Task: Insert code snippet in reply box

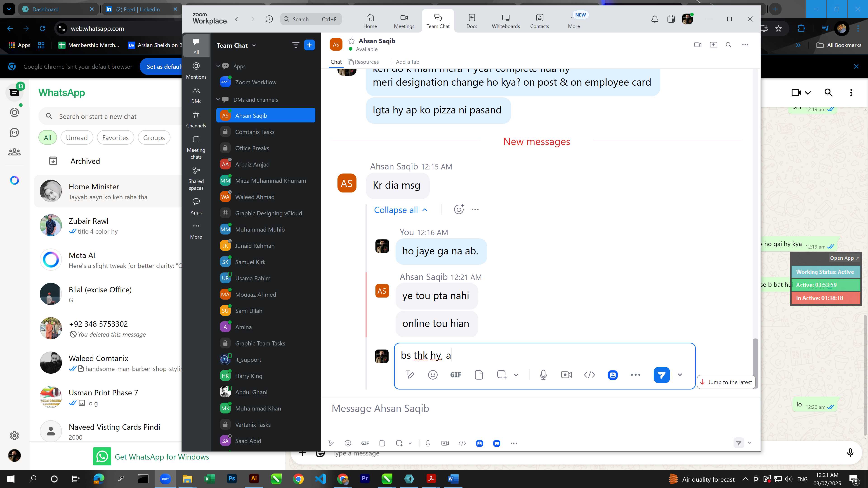Action: tap(589, 375)
